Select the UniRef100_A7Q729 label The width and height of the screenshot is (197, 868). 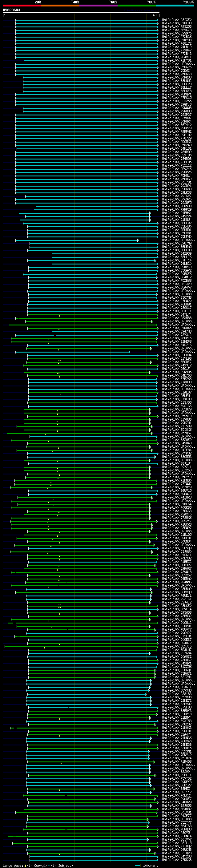176,139
